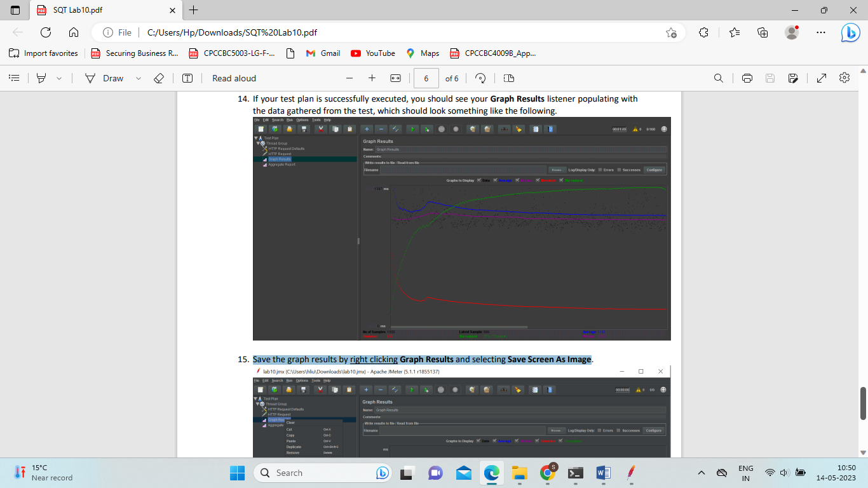Click the elapsed time display showing 00:01:49

point(619,129)
